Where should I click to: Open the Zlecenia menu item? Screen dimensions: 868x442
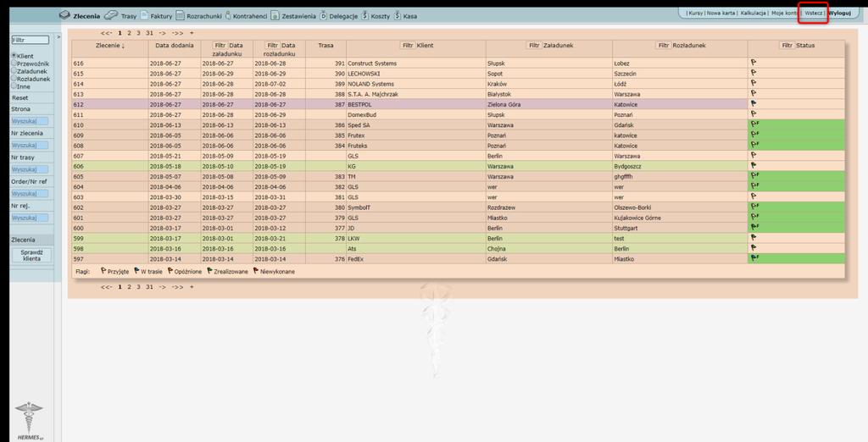pyautogui.click(x=86, y=16)
